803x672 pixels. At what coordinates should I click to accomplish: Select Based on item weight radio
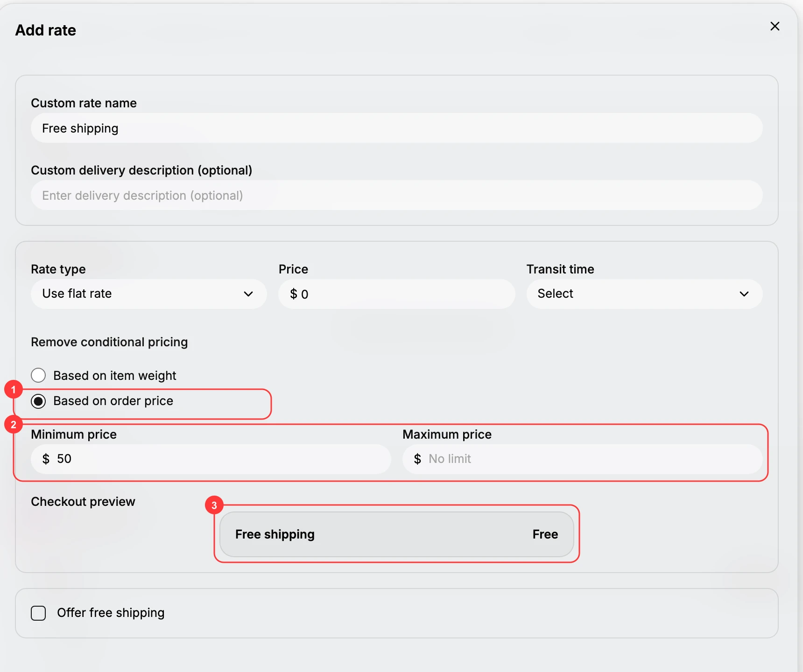38,376
